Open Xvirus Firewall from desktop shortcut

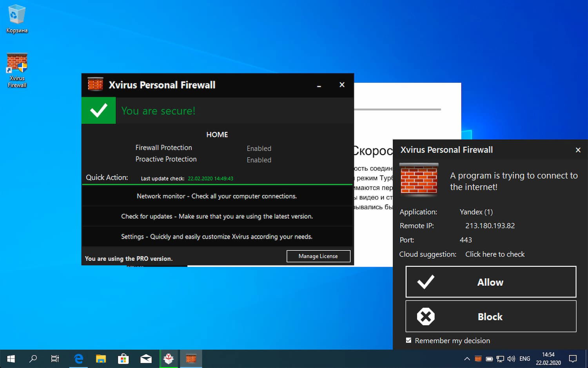pyautogui.click(x=16, y=63)
